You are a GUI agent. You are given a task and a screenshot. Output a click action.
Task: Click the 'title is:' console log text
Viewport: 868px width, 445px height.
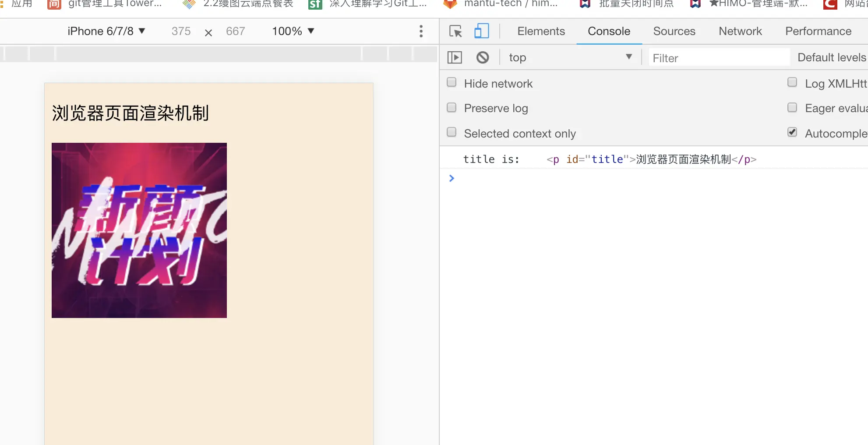point(491,159)
